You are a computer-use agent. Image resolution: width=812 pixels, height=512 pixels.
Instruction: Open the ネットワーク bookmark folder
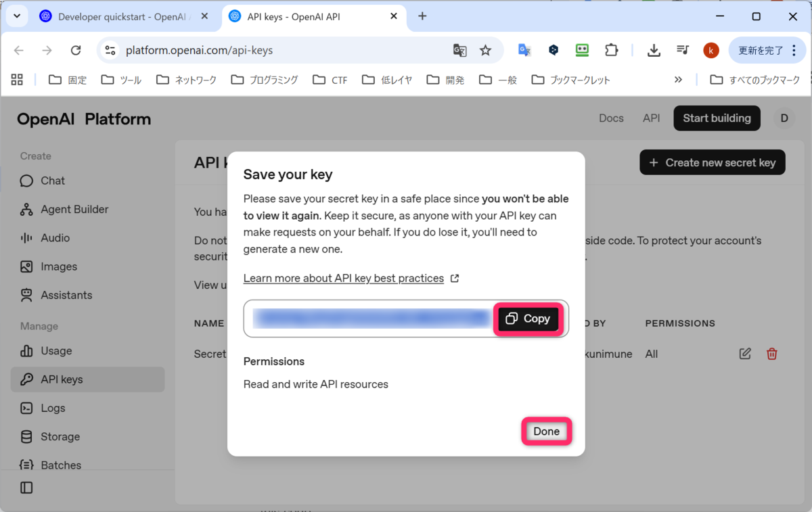pos(186,80)
